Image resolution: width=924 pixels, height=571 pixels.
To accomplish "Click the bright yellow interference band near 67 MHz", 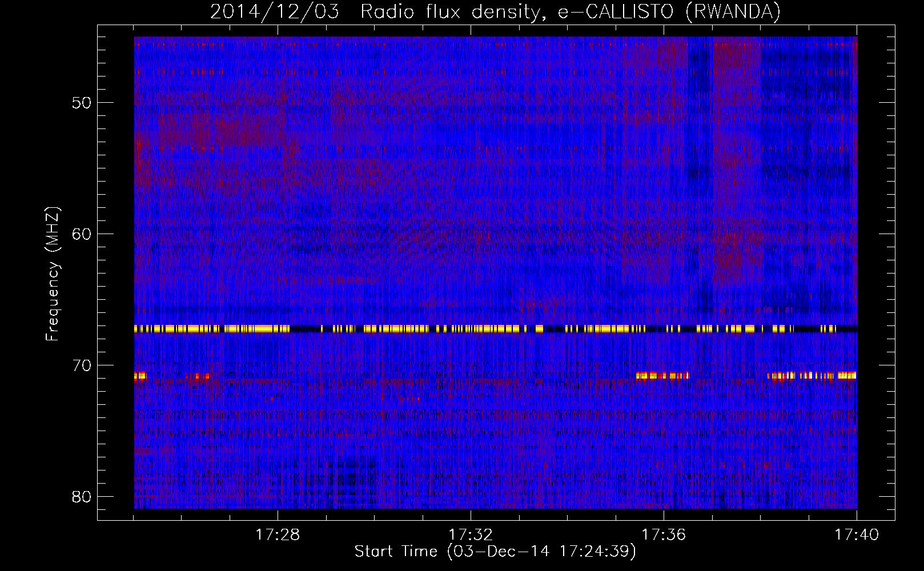I will point(496,328).
